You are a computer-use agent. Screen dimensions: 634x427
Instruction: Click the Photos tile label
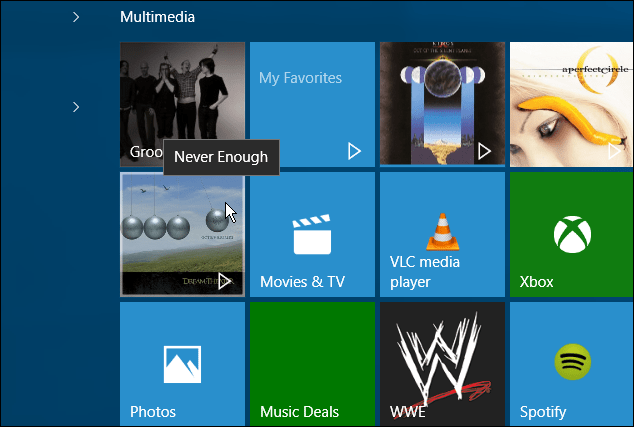click(153, 412)
